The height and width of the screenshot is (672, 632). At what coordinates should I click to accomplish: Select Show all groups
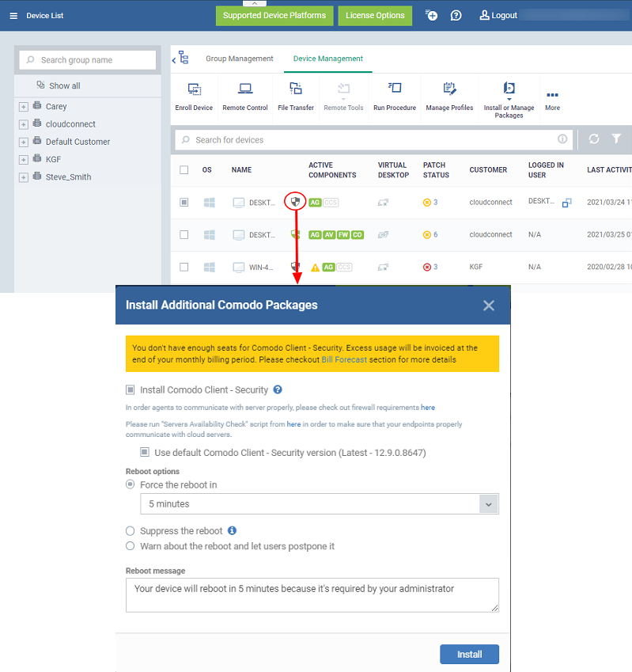pos(59,85)
